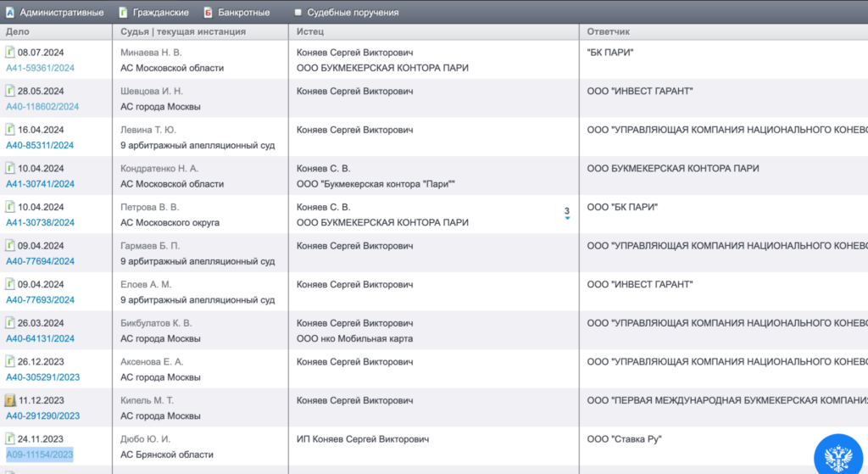The width and height of the screenshot is (868, 474).
Task: Open case А40-77694/2024
Action: (40, 261)
